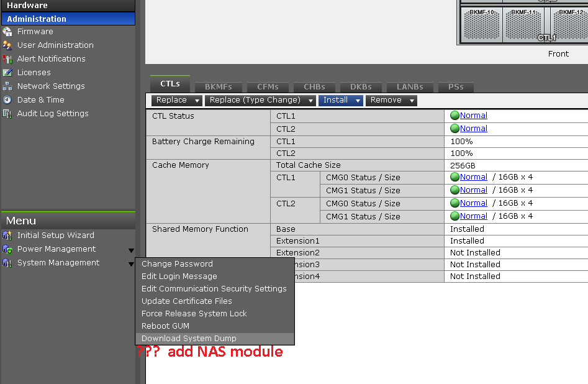
Task: Click the 256GB Total Cache Size value
Action: pyautogui.click(x=463, y=165)
